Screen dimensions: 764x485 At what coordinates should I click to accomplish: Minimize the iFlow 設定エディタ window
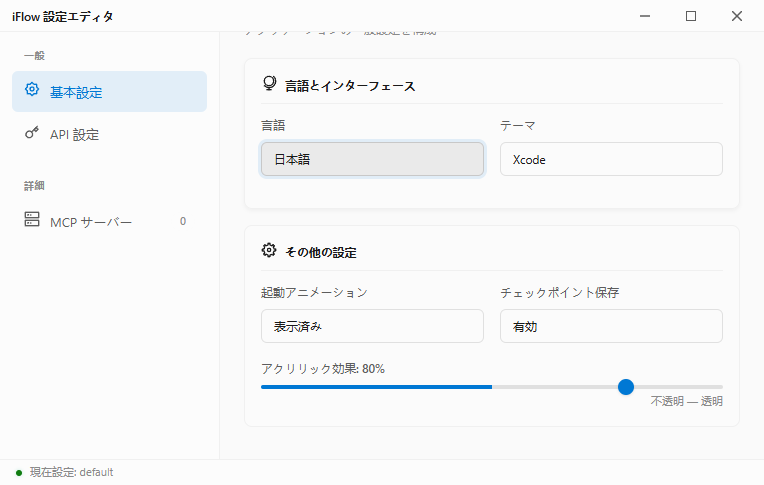[x=645, y=16]
